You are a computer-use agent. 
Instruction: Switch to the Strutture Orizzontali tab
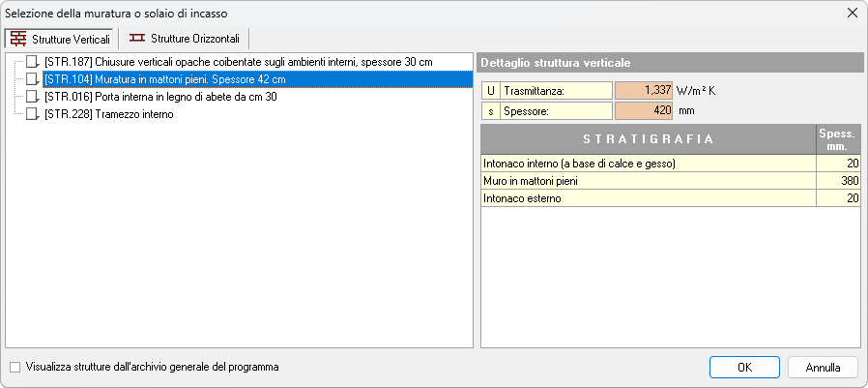coord(185,38)
